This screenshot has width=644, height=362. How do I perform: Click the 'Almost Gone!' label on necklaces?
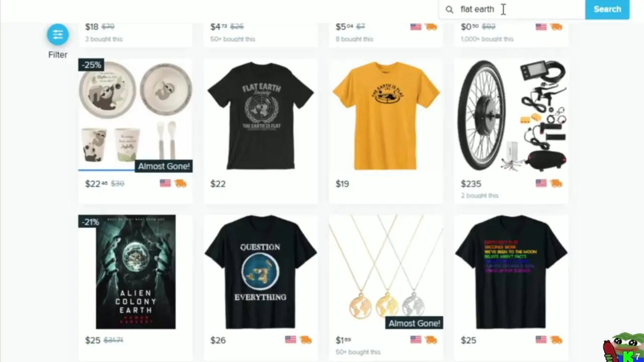(x=414, y=323)
